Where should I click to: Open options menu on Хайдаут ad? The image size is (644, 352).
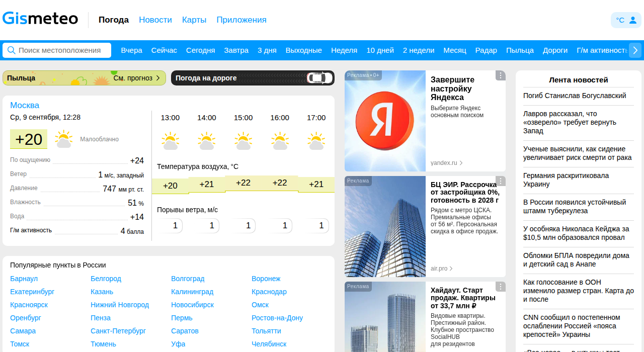point(500,287)
